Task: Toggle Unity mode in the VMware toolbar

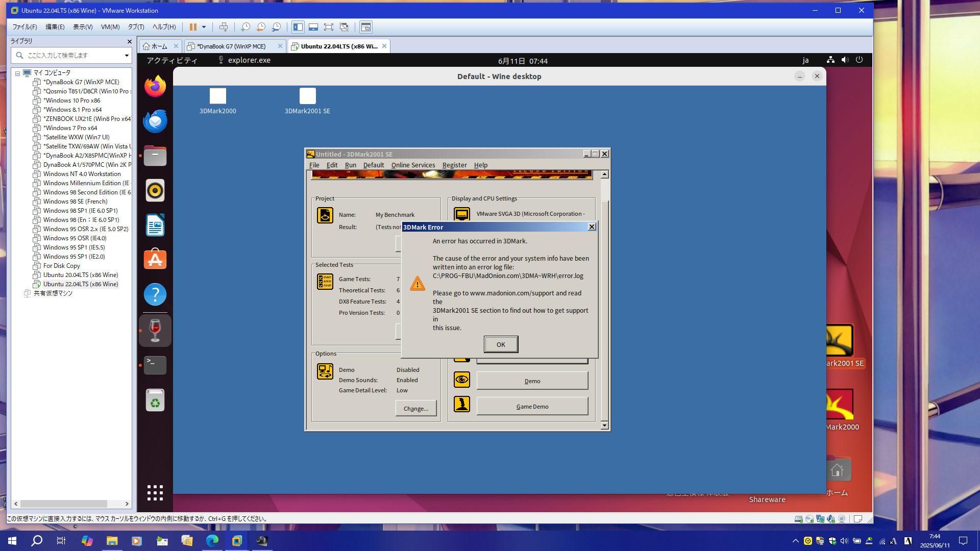Action: [x=344, y=27]
